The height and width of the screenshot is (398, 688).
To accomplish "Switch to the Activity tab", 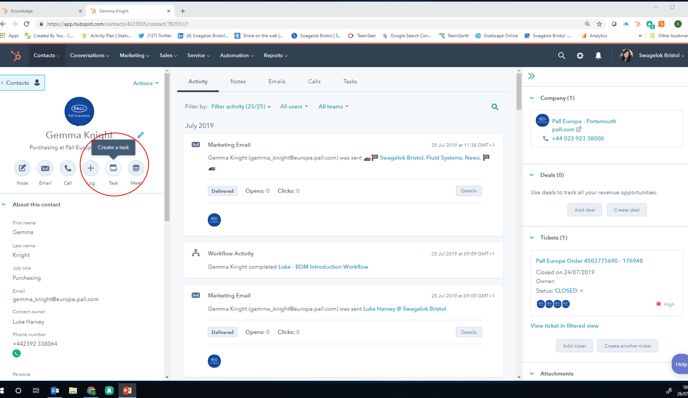I will click(x=198, y=82).
